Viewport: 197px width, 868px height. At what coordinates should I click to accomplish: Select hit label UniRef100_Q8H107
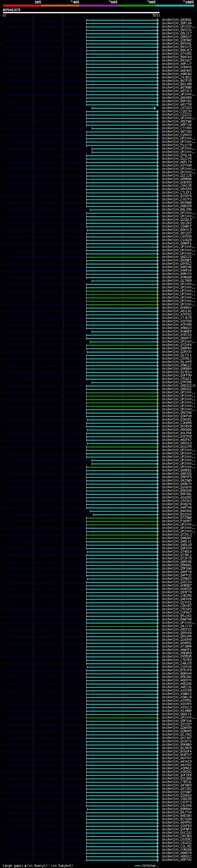tap(176, 37)
